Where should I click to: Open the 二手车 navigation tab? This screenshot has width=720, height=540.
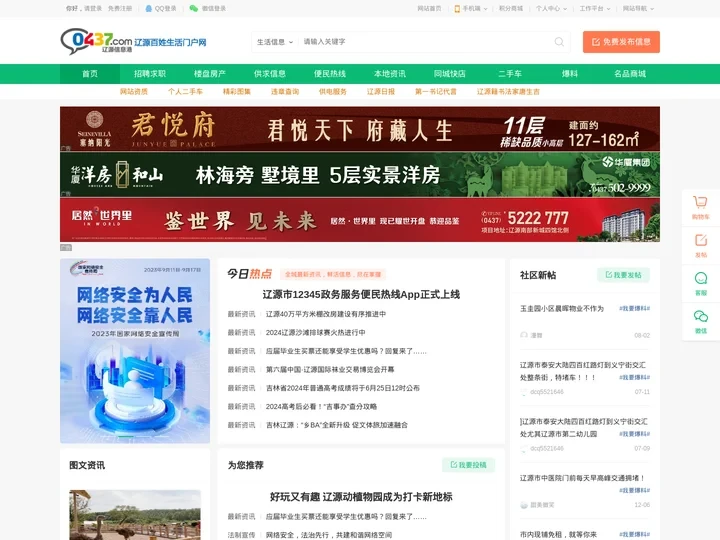pyautogui.click(x=510, y=74)
